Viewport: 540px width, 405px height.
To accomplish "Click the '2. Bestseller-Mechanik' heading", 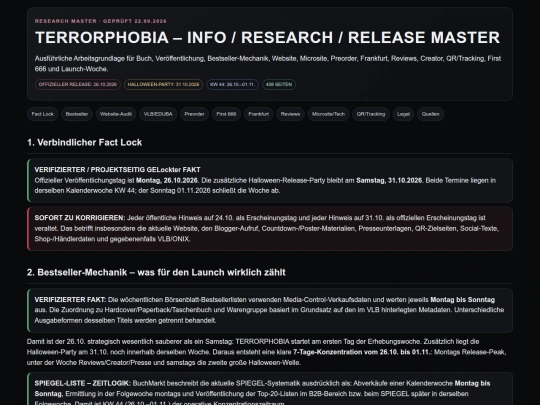I will click(156, 272).
